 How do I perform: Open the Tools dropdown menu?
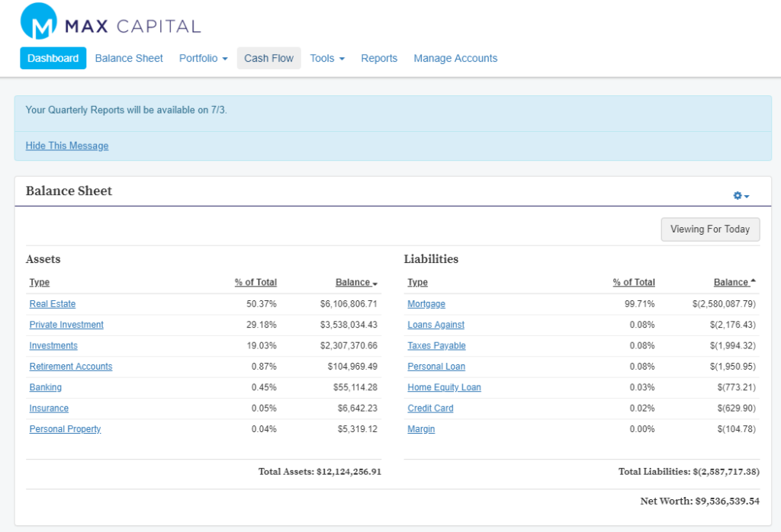[x=326, y=58]
